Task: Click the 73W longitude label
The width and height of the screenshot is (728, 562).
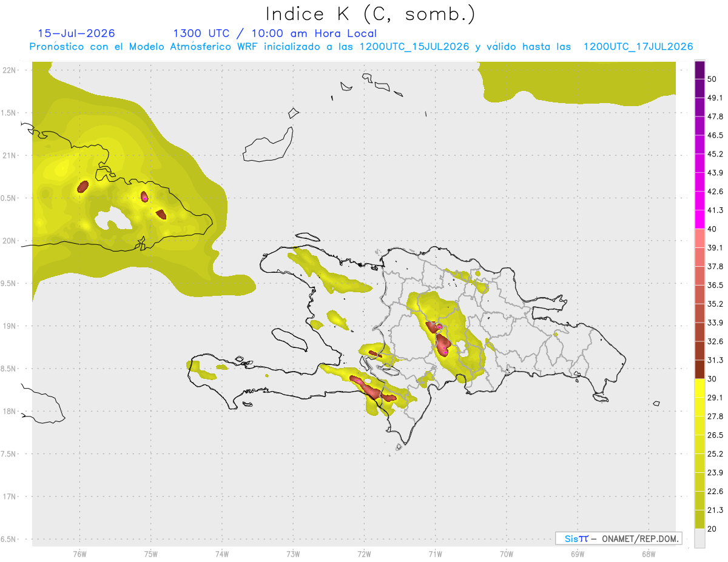Action: pyautogui.click(x=293, y=554)
